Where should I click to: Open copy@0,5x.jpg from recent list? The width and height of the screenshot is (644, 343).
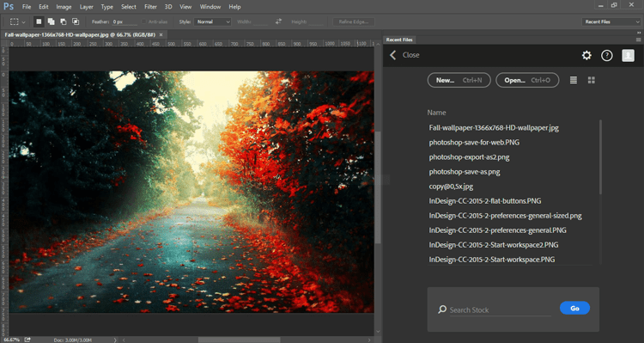(451, 187)
